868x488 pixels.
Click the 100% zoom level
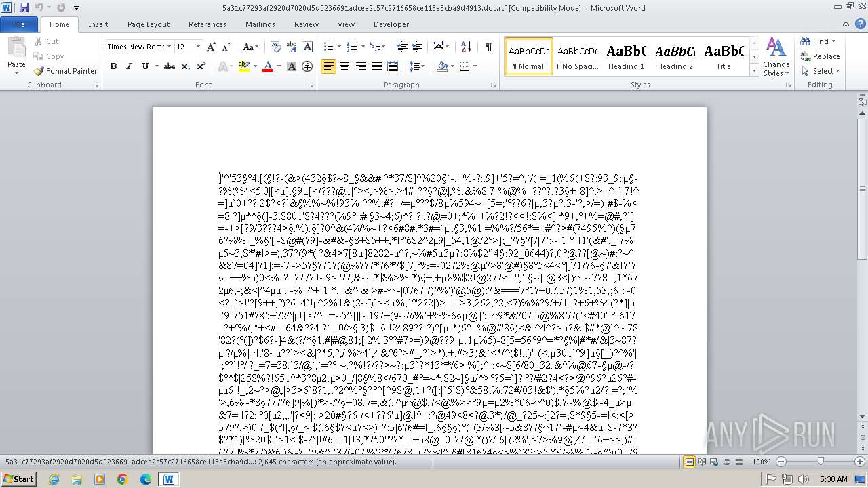pyautogui.click(x=761, y=462)
